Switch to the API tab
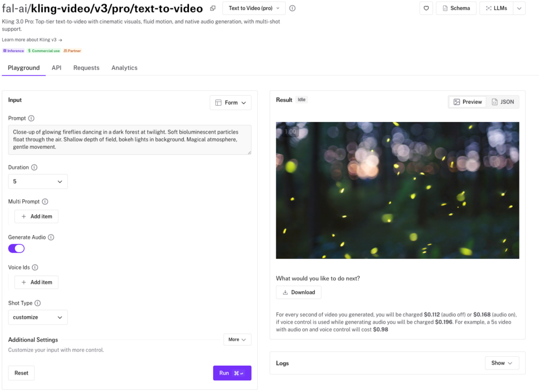The image size is (539, 392). tap(56, 68)
